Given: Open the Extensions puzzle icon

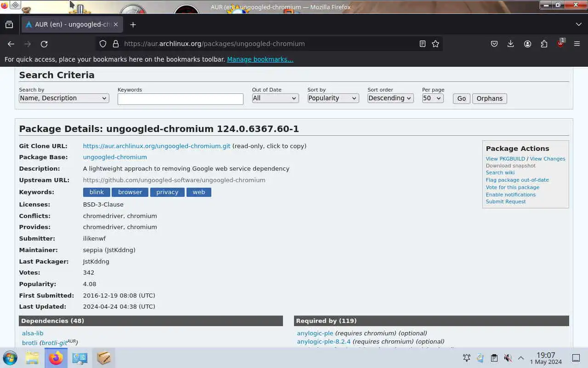Looking at the screenshot, I should [544, 44].
